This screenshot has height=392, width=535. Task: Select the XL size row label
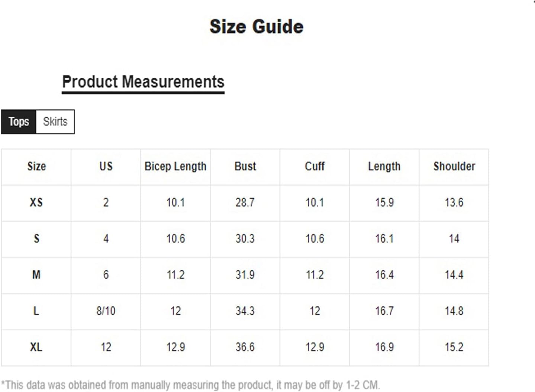36,347
